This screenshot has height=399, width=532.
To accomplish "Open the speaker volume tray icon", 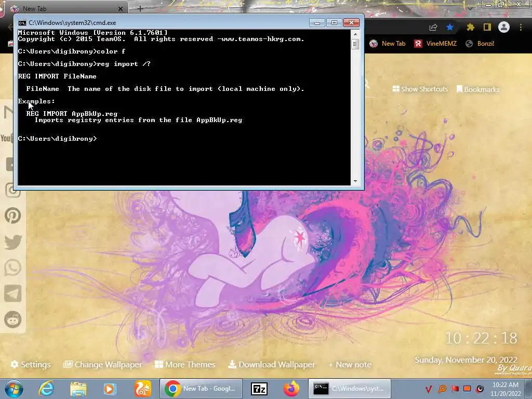I will click(x=480, y=389).
